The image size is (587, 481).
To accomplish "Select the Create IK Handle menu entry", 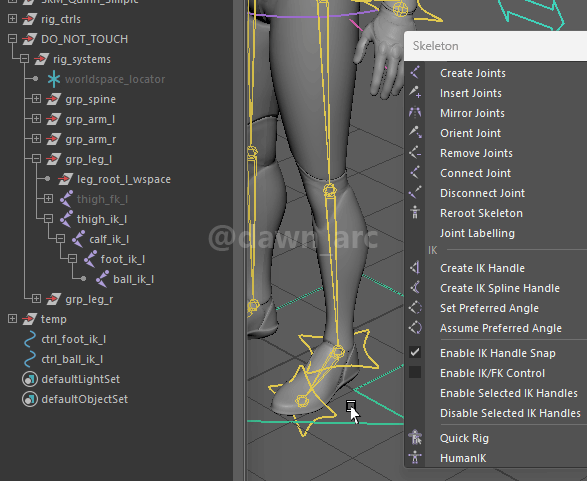I will click(x=482, y=268).
